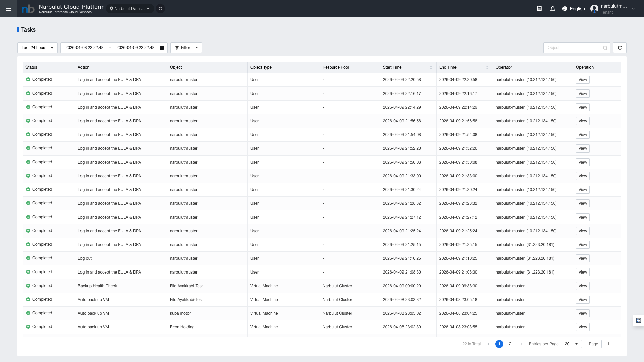Sort by End Time column arrows

[x=487, y=67]
